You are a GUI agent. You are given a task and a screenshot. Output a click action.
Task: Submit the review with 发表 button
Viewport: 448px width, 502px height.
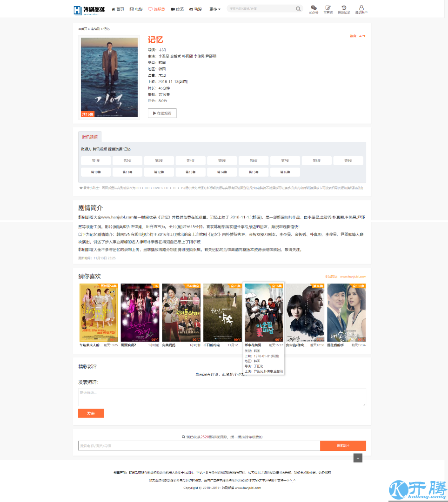click(91, 413)
